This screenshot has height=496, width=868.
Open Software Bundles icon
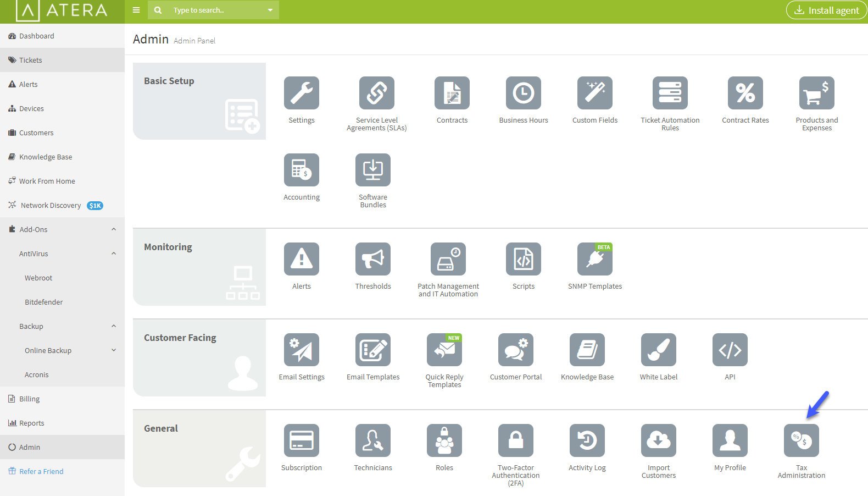pos(373,170)
